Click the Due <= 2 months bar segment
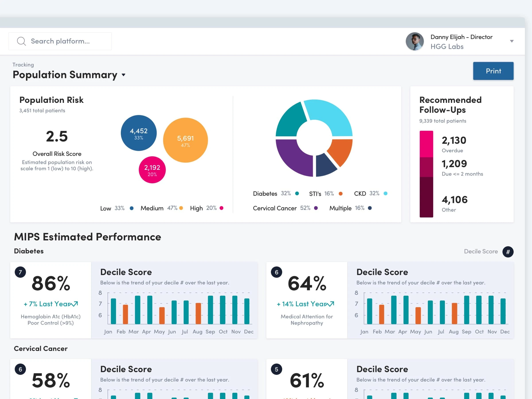Screen dimensions: 532x399 pos(426,167)
